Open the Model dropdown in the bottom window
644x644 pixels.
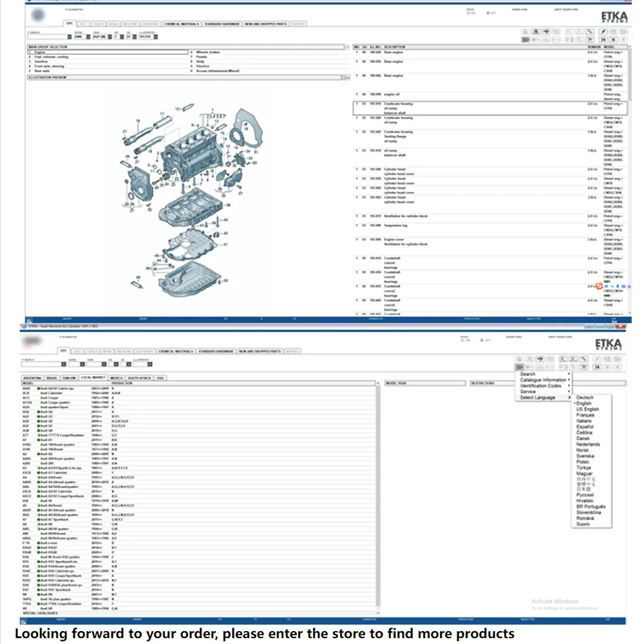pyautogui.click(x=82, y=365)
